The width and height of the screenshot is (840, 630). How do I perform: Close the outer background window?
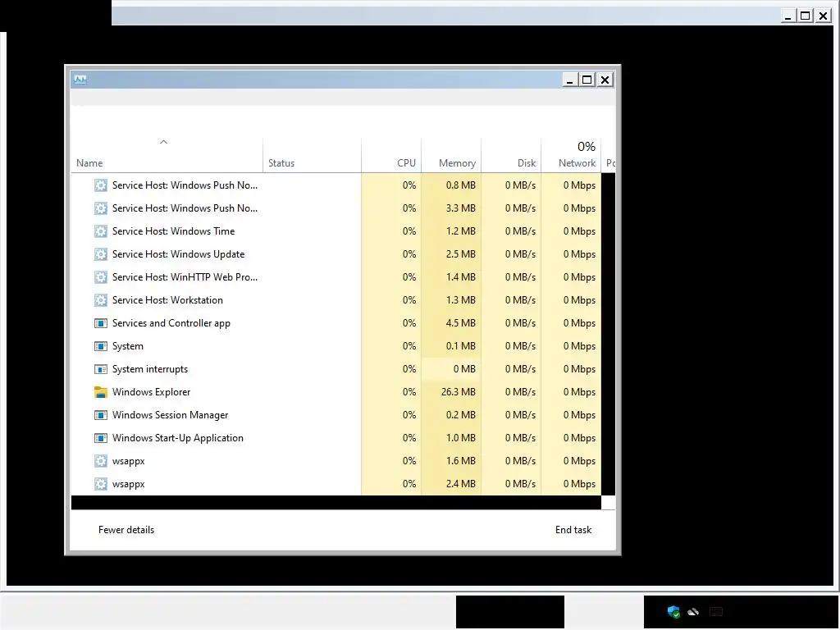[823, 16]
